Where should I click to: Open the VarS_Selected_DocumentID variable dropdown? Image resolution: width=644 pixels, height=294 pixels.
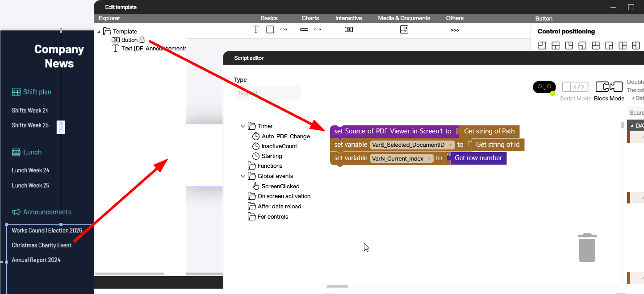[451, 145]
